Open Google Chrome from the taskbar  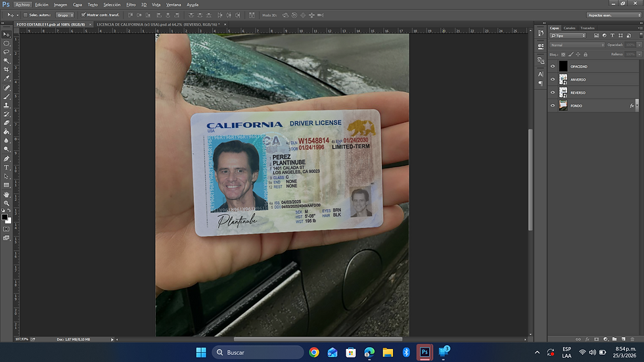coord(314,352)
